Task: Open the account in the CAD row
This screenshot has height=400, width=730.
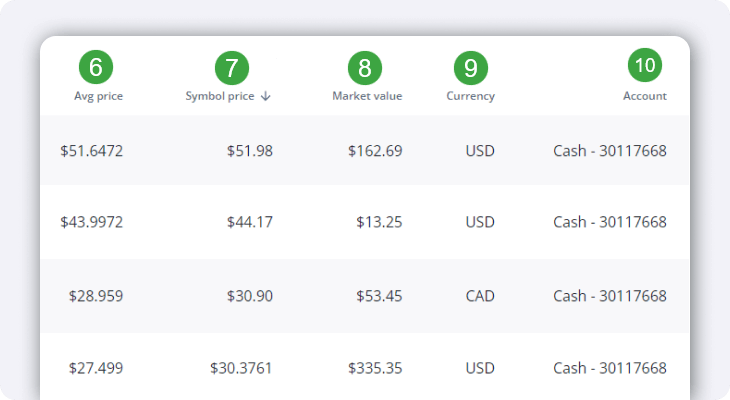Action: tap(609, 296)
